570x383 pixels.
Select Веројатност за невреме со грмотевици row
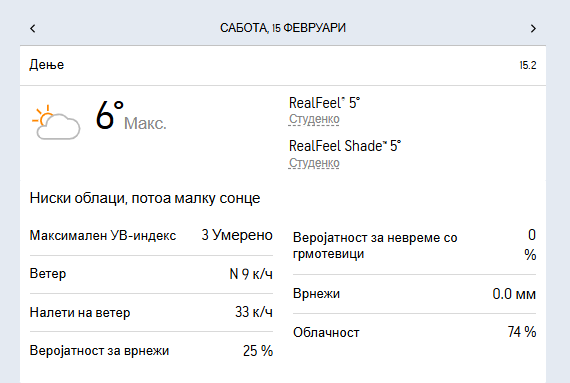coord(414,245)
